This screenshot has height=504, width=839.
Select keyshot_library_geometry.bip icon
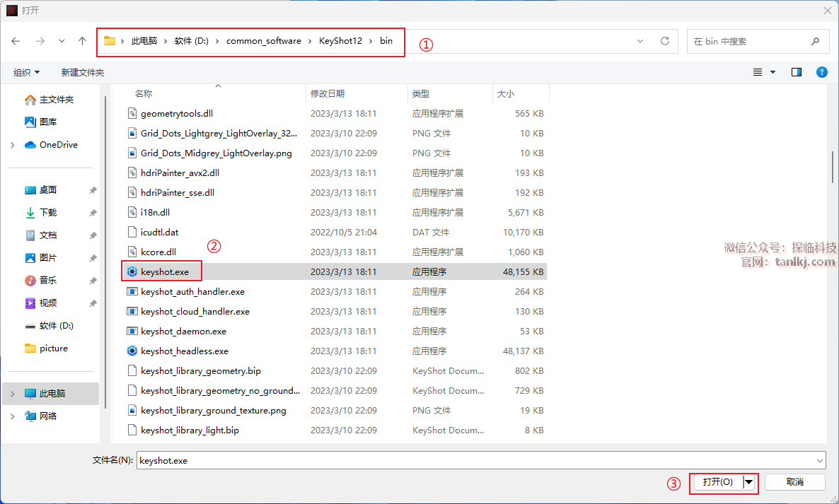(x=132, y=370)
